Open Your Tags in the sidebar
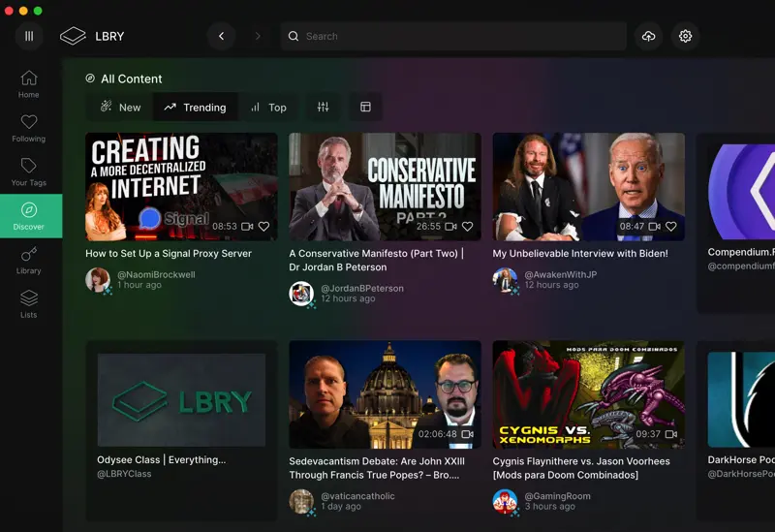This screenshot has width=775, height=532. point(29,172)
